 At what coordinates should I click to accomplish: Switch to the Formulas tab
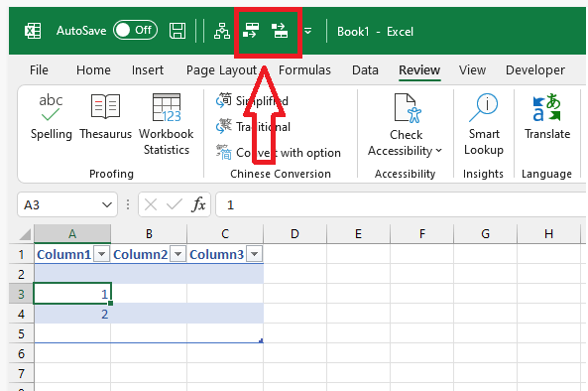pos(304,70)
